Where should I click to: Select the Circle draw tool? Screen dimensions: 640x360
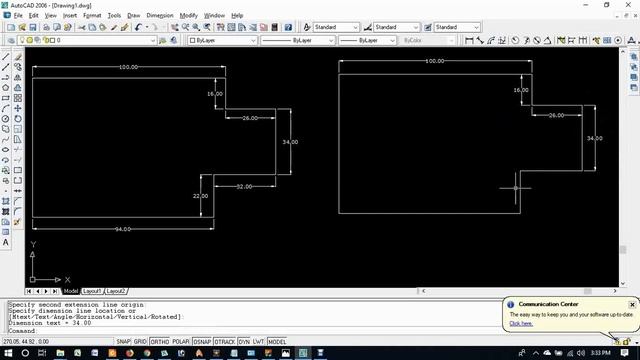click(x=6, y=119)
